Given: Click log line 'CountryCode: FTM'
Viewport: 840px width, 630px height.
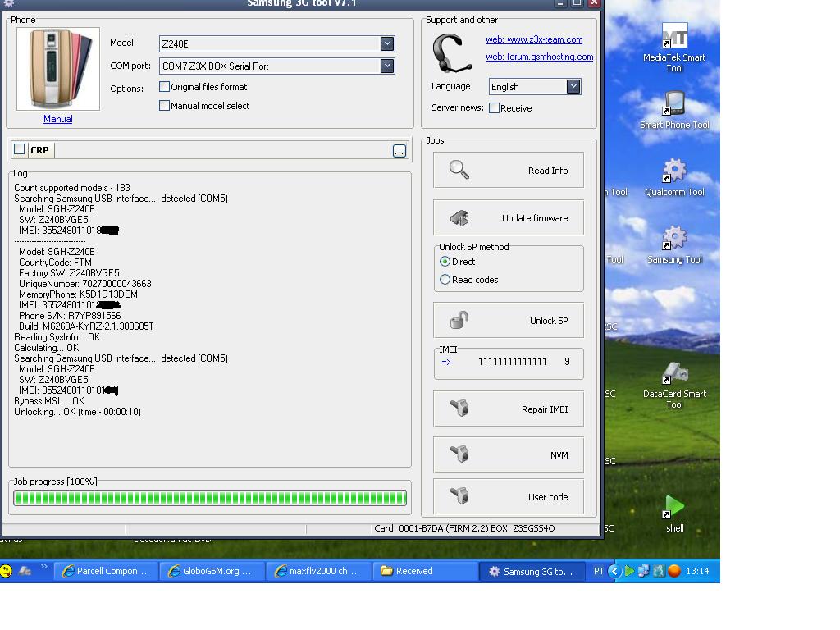Looking at the screenshot, I should point(55,262).
